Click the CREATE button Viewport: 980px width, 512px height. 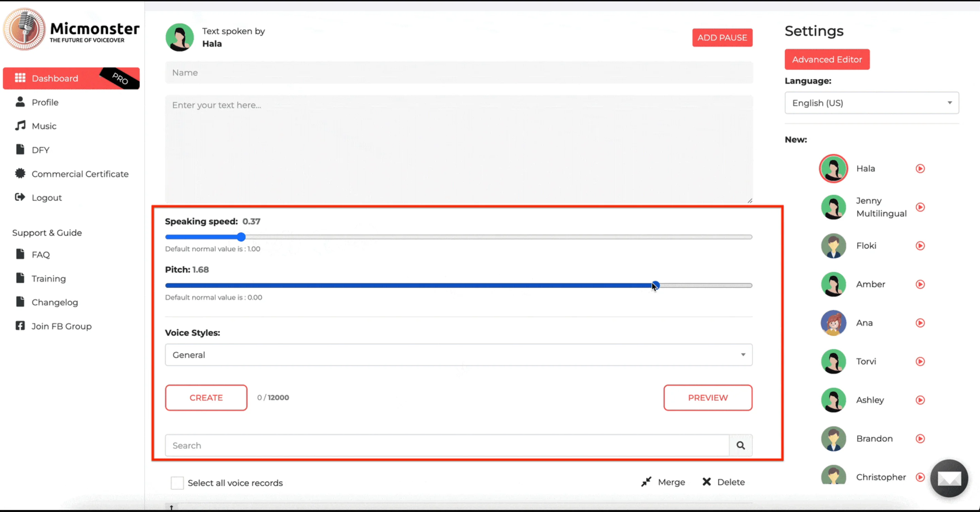click(206, 397)
